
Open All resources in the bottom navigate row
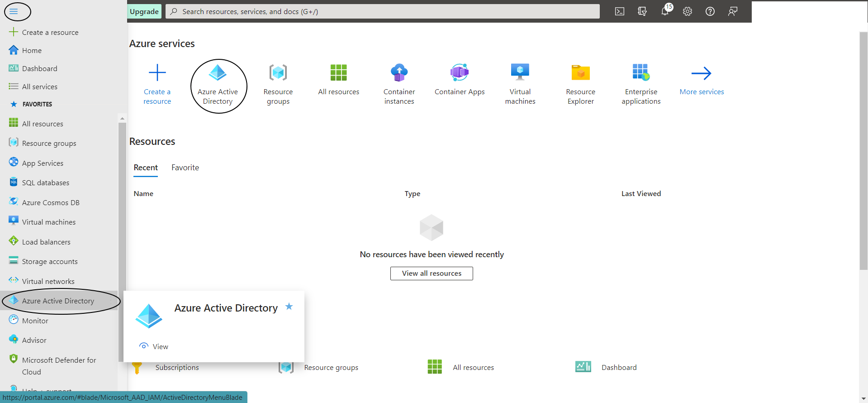[x=461, y=367]
